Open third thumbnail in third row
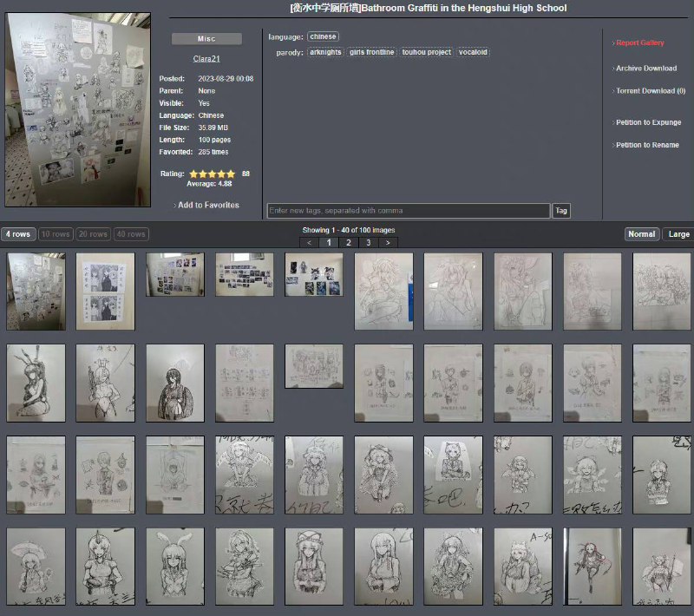 175,475
